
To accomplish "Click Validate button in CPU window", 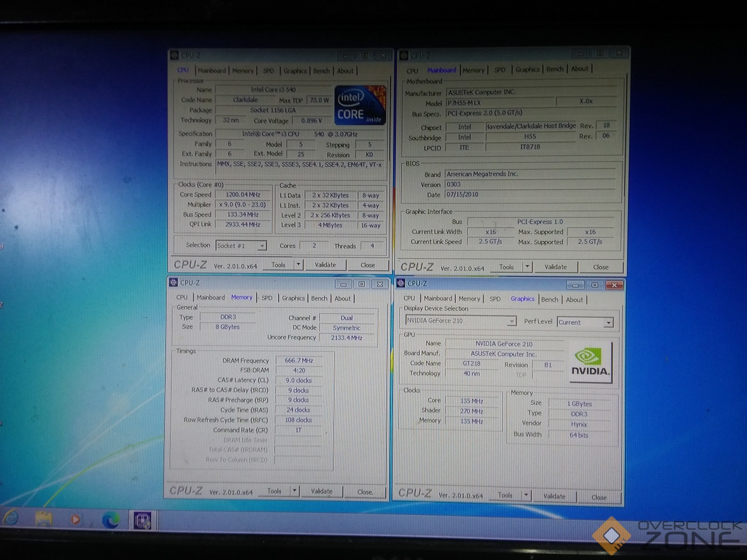I will click(325, 265).
